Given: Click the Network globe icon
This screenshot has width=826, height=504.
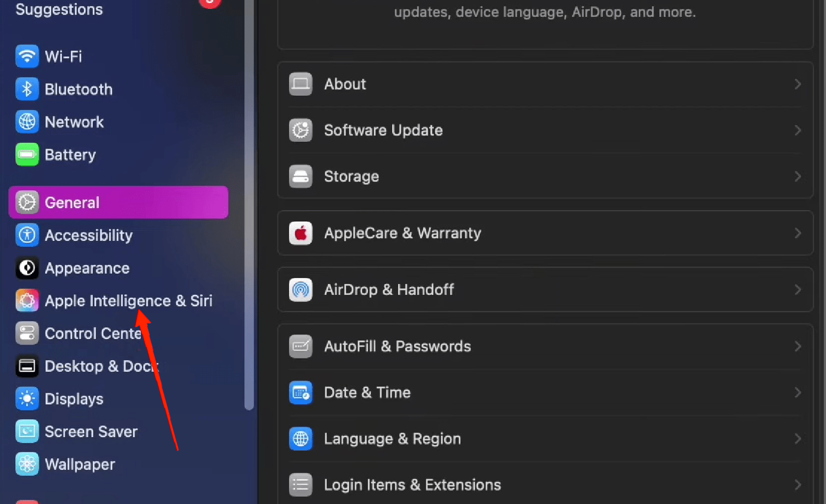Looking at the screenshot, I should point(27,122).
